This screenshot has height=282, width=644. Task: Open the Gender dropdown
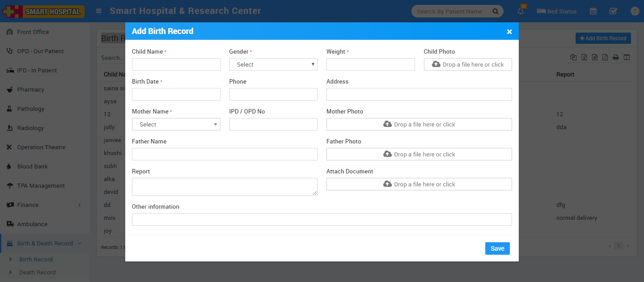pyautogui.click(x=273, y=64)
